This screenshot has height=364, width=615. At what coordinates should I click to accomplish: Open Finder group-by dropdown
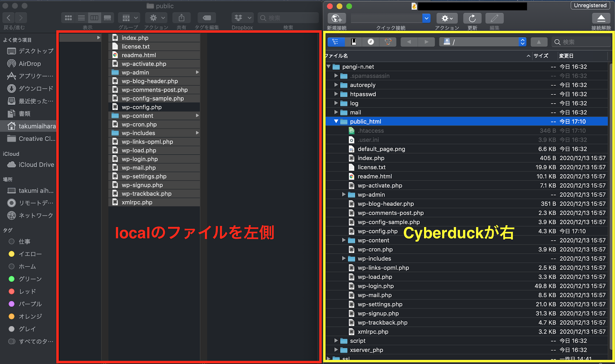tap(129, 18)
